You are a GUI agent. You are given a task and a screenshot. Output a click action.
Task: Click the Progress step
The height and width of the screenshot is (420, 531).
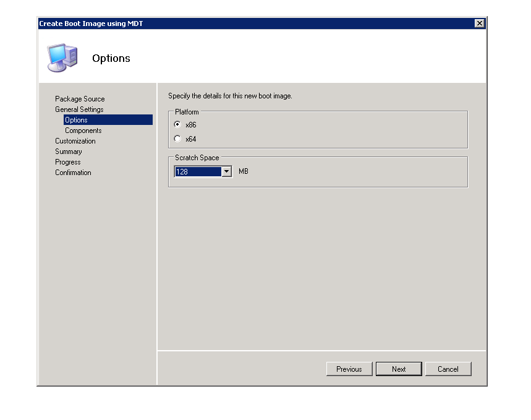point(67,162)
